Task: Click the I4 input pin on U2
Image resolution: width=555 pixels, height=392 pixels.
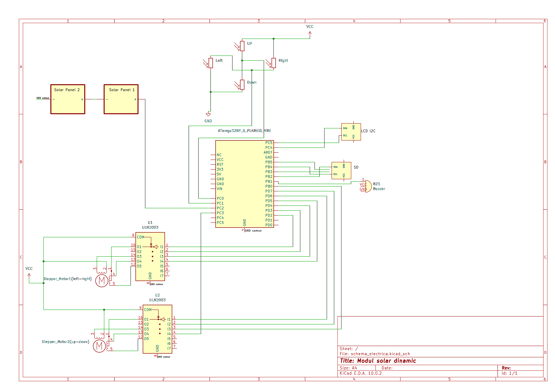Action: [x=169, y=334]
